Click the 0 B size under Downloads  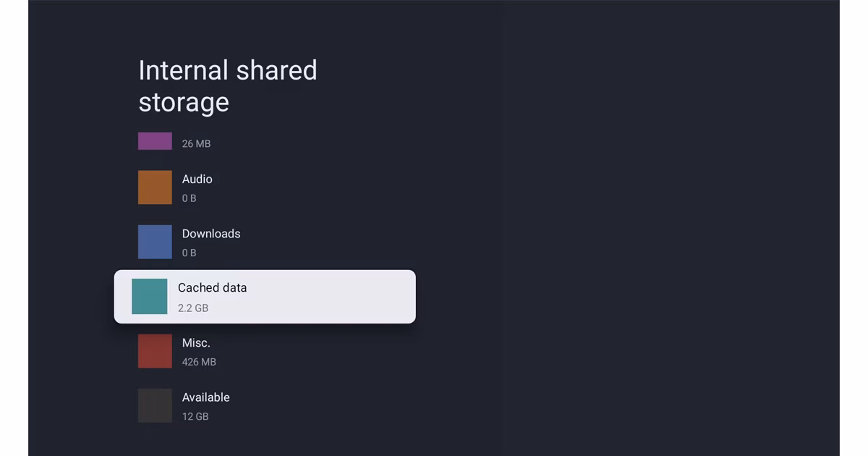click(189, 253)
